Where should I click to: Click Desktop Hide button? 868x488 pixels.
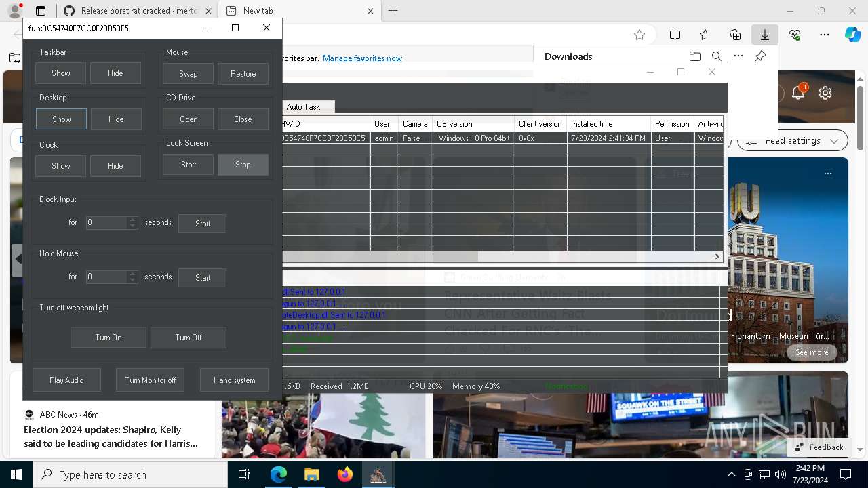116,119
